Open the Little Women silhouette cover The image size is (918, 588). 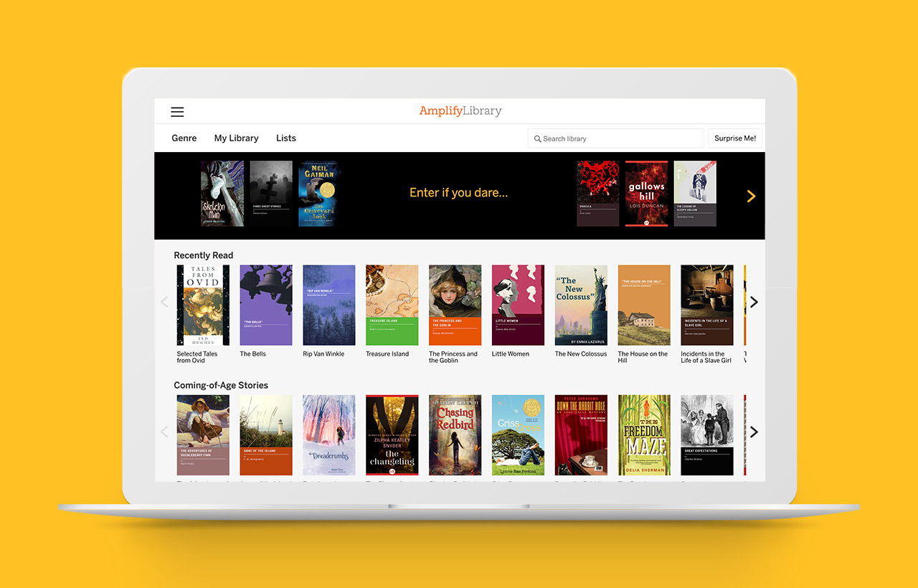pos(518,305)
